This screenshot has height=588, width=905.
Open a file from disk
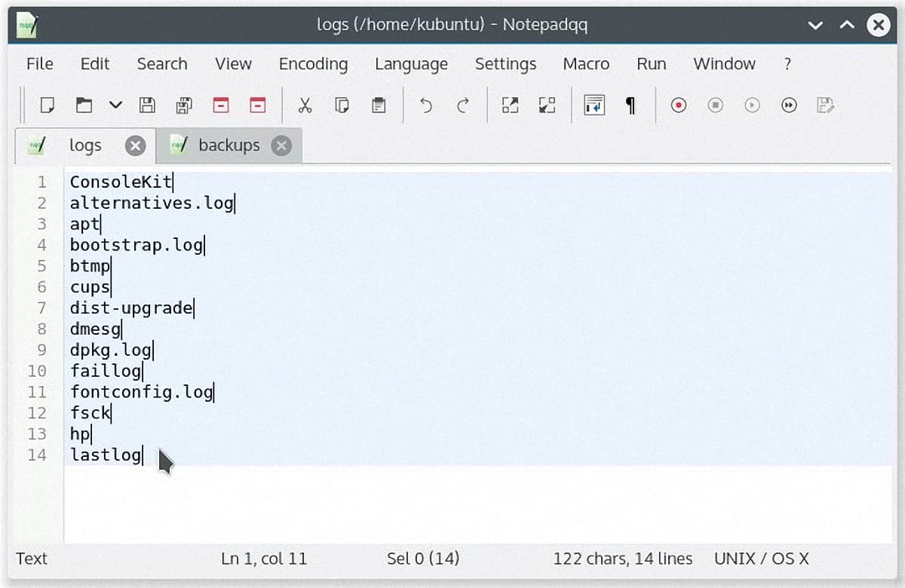pos(84,106)
